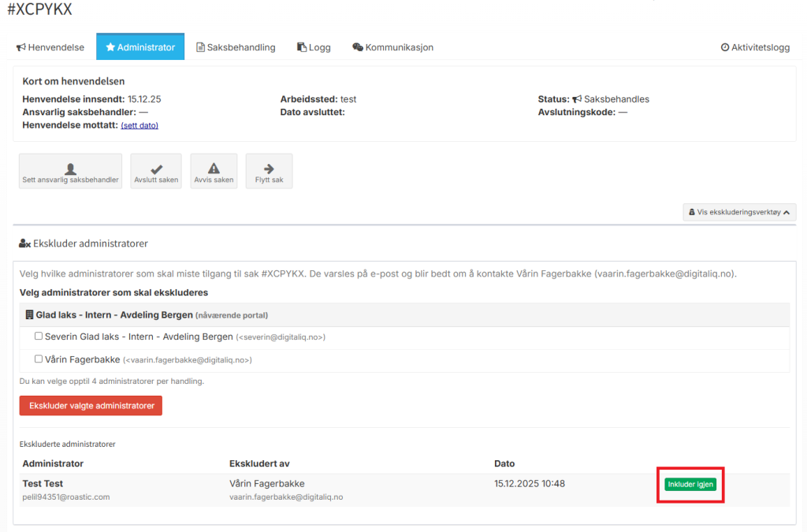Viewport: 807px width, 532px height.
Task: Click the checkmark icon on Avslutt saken
Action: click(156, 168)
